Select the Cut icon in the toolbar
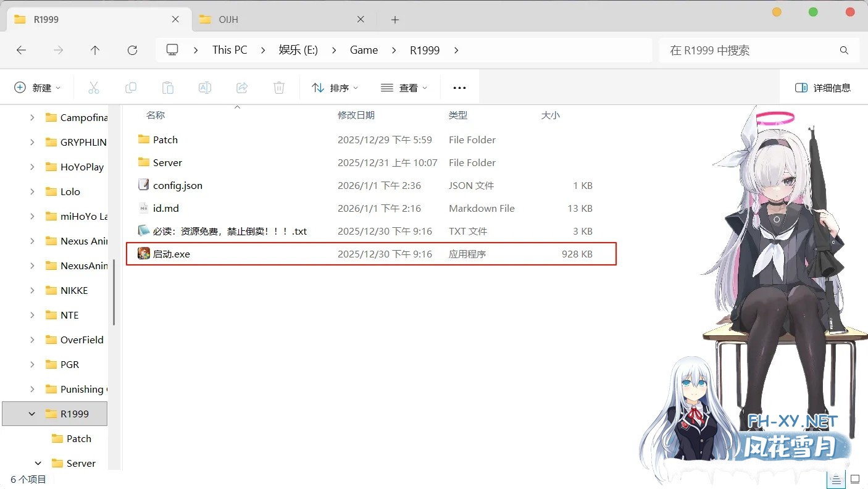The image size is (868, 489). coord(94,87)
